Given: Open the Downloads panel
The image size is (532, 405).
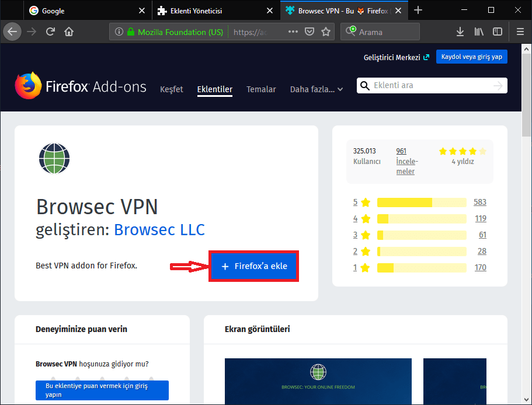Looking at the screenshot, I should (x=460, y=32).
